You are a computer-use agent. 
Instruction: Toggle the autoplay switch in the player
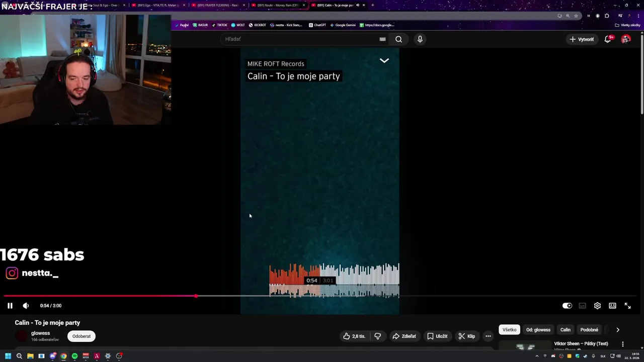[567, 306]
